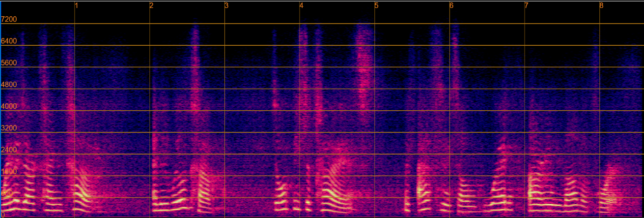Pick the 4800 Hz frequency axis label
644x218 pixels.
[x=9, y=85]
